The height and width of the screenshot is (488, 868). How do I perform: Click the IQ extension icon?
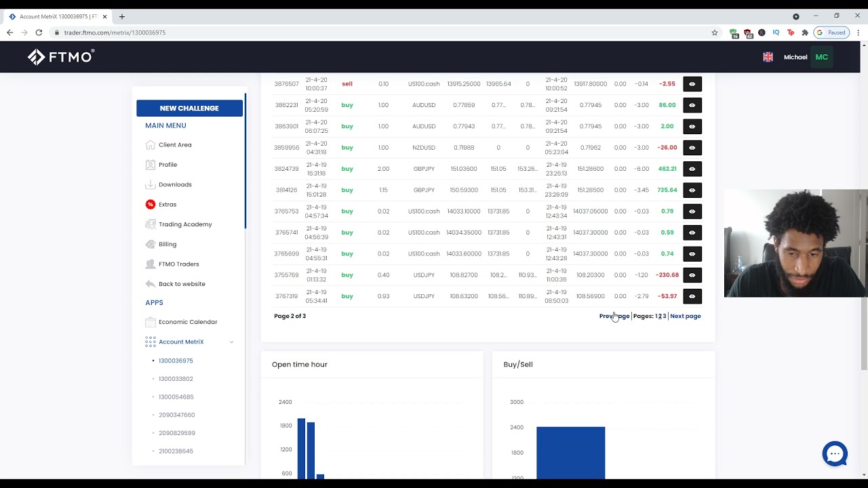(776, 33)
